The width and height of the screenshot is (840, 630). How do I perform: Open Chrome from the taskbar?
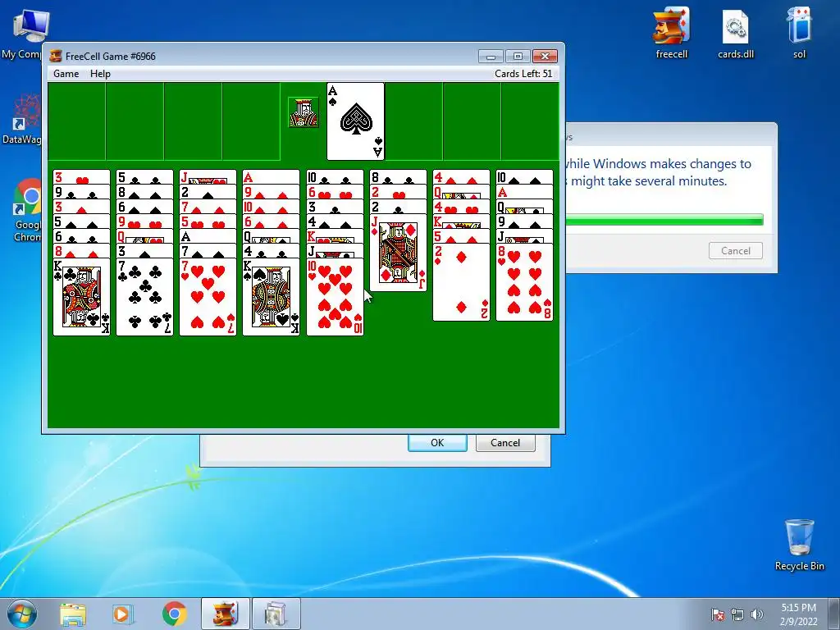point(174,614)
